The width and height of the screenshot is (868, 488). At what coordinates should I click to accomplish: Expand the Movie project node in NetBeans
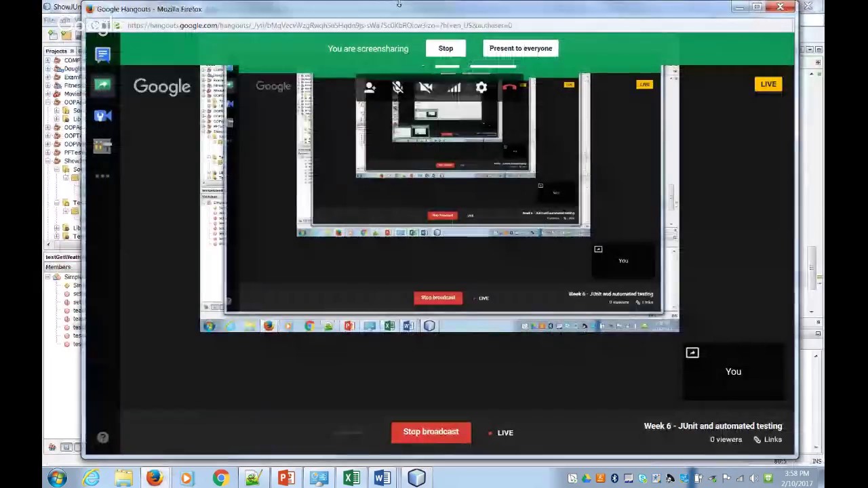[48, 94]
